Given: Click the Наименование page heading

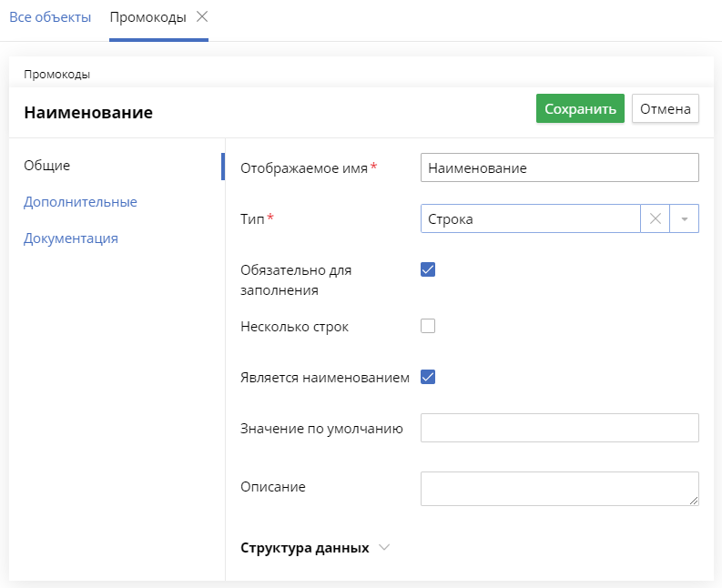Looking at the screenshot, I should point(88,112).
